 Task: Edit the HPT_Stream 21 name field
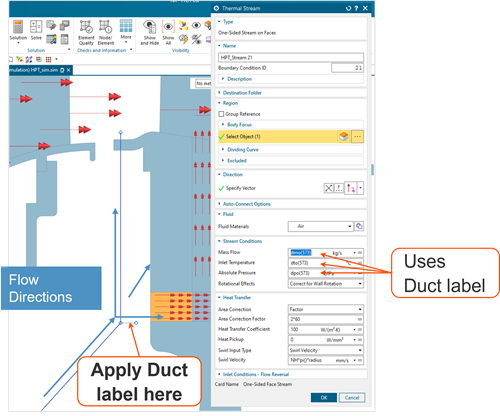pos(291,58)
